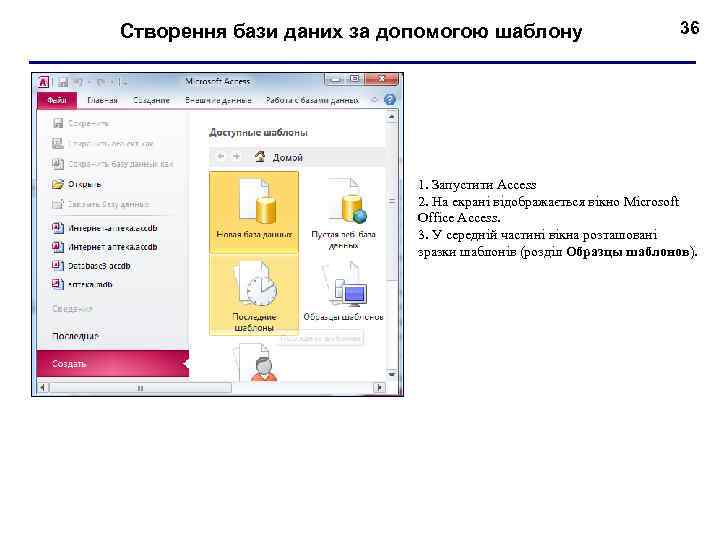Click the horizontal scrollbar thumb
720x540 pixels.
click(x=141, y=388)
